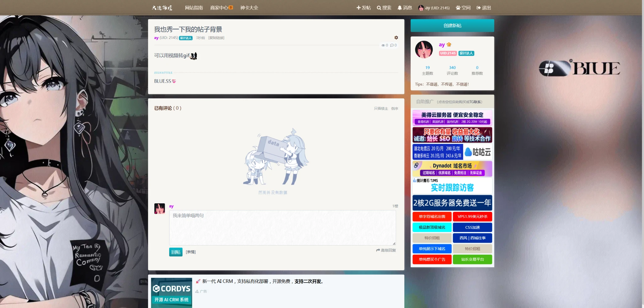Open the post settings gear icon
This screenshot has height=308, width=644.
(396, 38)
